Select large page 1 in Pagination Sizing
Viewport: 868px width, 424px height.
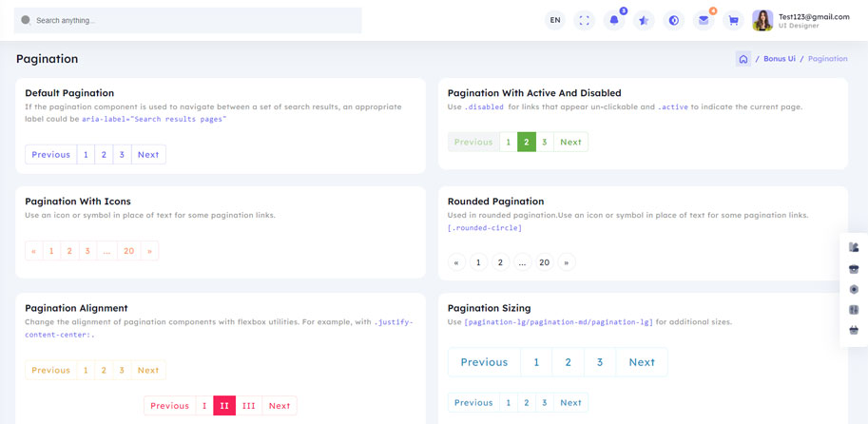(x=536, y=362)
